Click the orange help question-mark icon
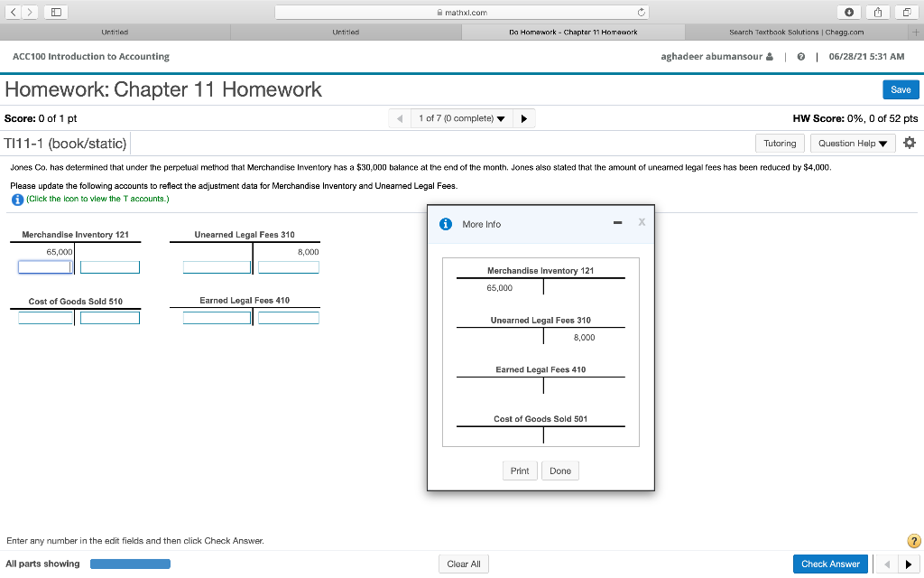Image resolution: width=924 pixels, height=578 pixels. tap(913, 540)
